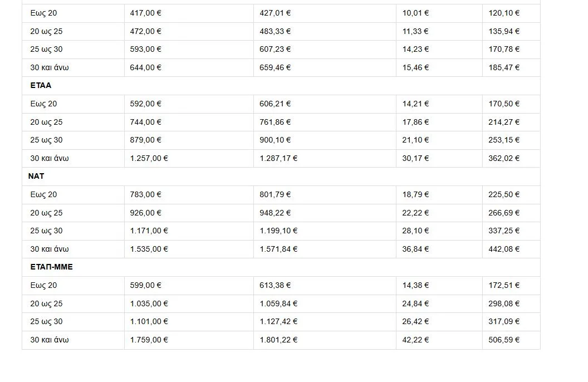Click the ΝΑΤ section header

[36, 176]
